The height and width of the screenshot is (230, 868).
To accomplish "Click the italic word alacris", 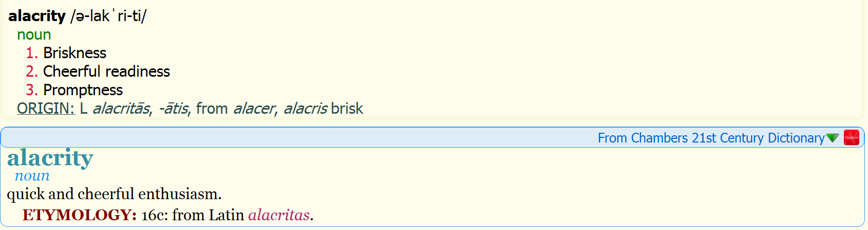I will coord(305,109).
